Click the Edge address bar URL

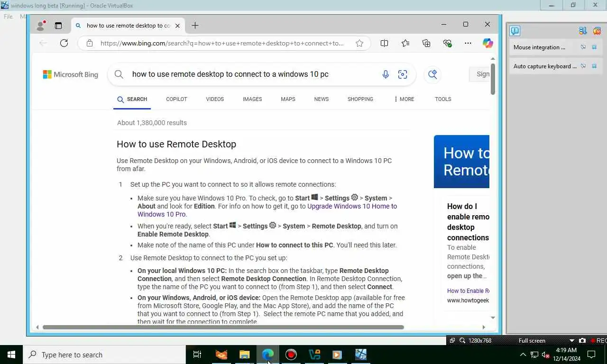pos(222,43)
